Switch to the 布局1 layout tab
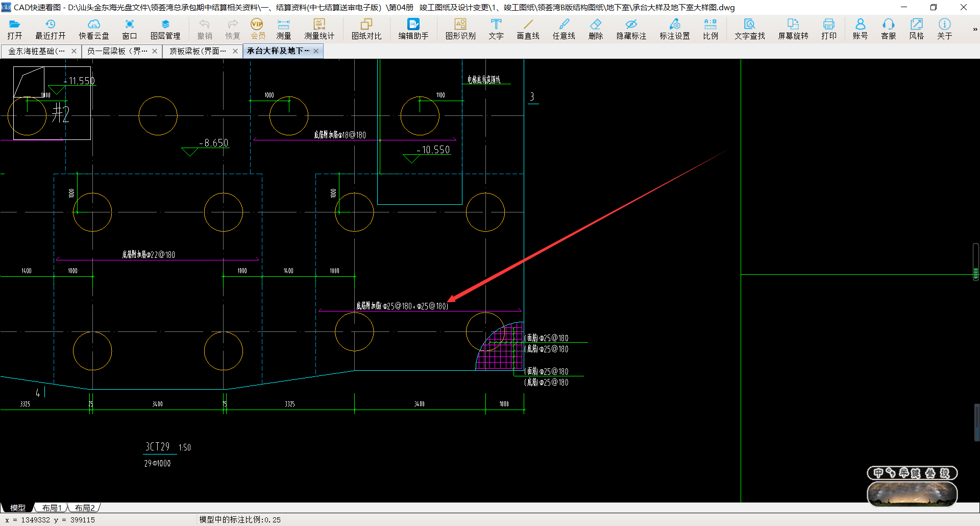This screenshot has height=526, width=980. (x=52, y=508)
